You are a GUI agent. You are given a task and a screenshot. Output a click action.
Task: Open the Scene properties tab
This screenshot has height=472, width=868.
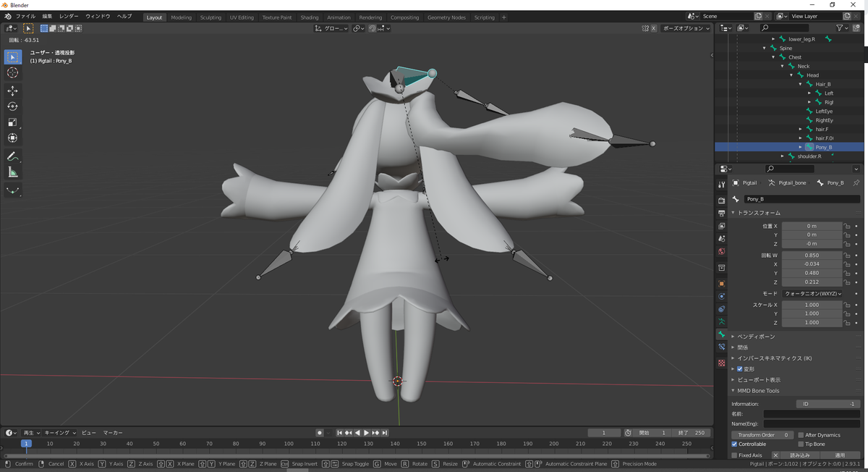tap(721, 239)
